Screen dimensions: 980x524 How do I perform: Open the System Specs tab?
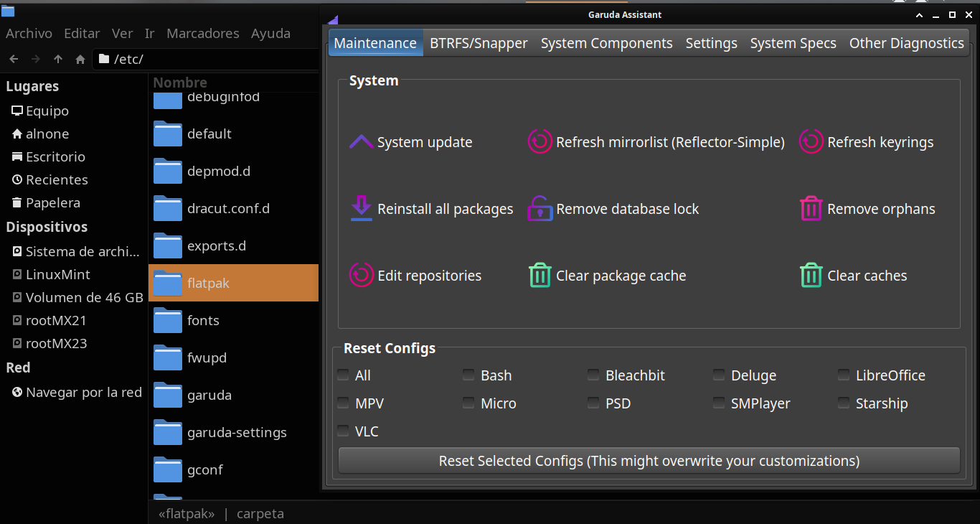point(793,43)
